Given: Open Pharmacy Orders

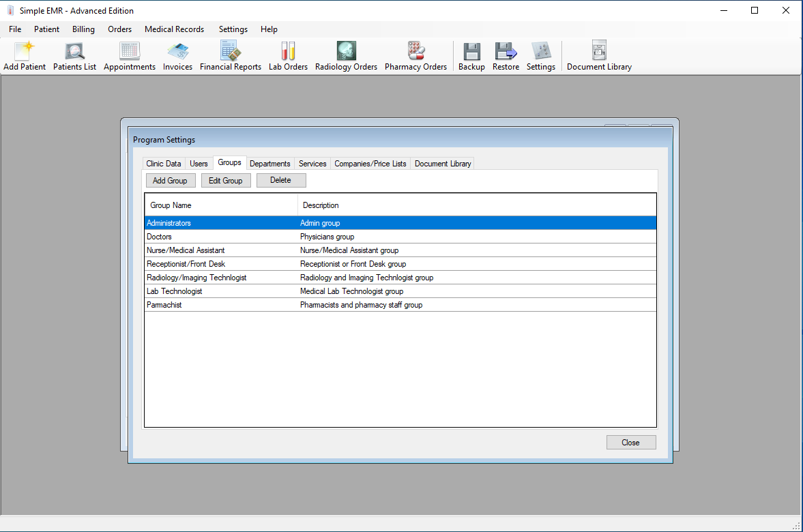Looking at the screenshot, I should [x=415, y=55].
